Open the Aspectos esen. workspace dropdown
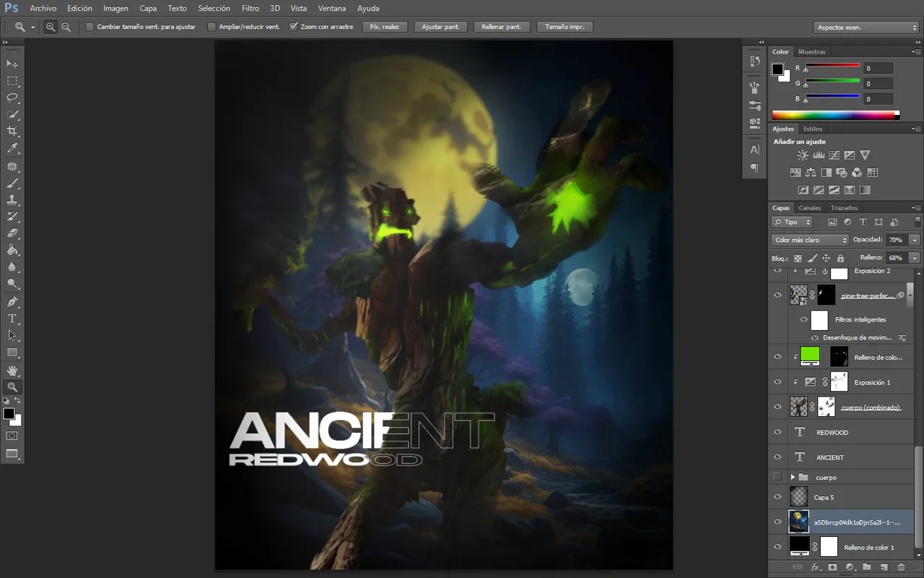 coord(866,27)
